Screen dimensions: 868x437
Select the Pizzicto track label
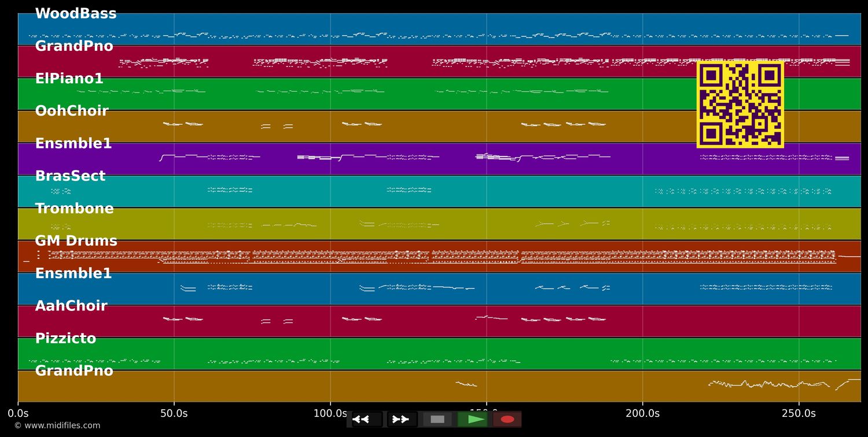(65, 339)
